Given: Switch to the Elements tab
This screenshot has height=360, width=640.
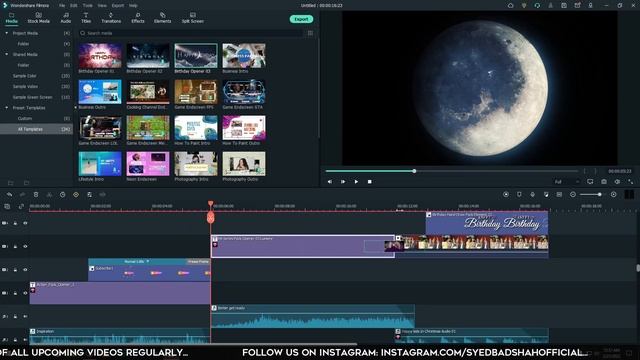Looking at the screenshot, I should click(162, 18).
